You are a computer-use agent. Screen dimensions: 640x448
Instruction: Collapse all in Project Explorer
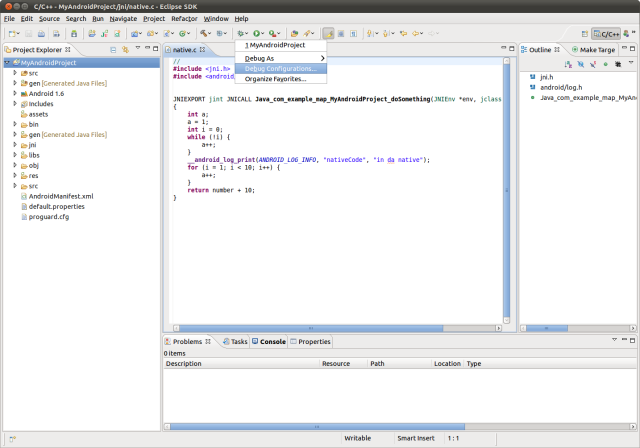[113, 49]
